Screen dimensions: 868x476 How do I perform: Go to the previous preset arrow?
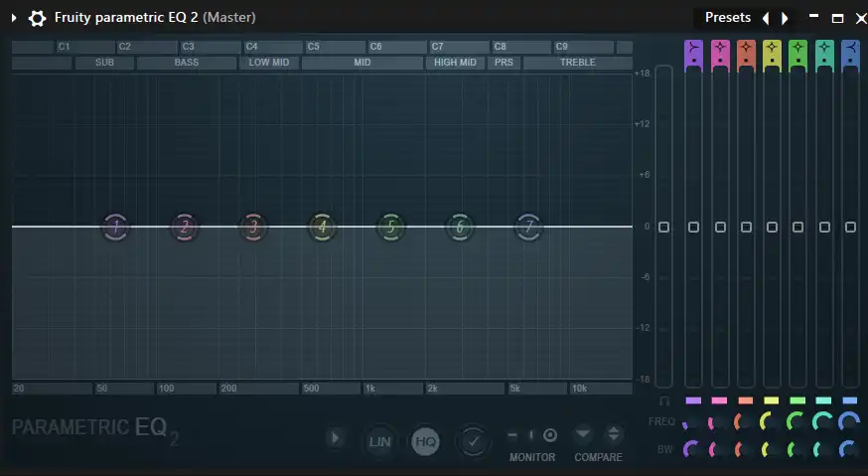[x=766, y=18]
